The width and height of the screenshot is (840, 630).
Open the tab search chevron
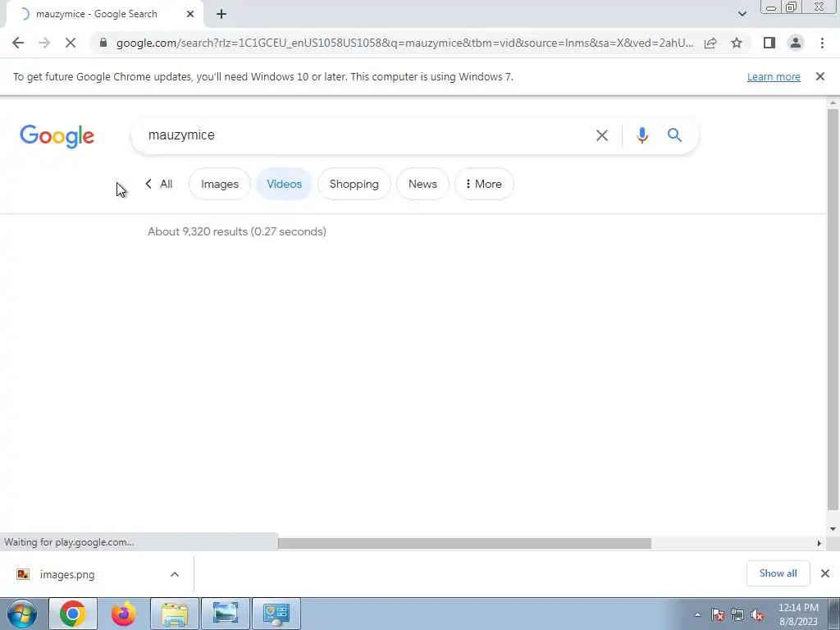pyautogui.click(x=742, y=14)
